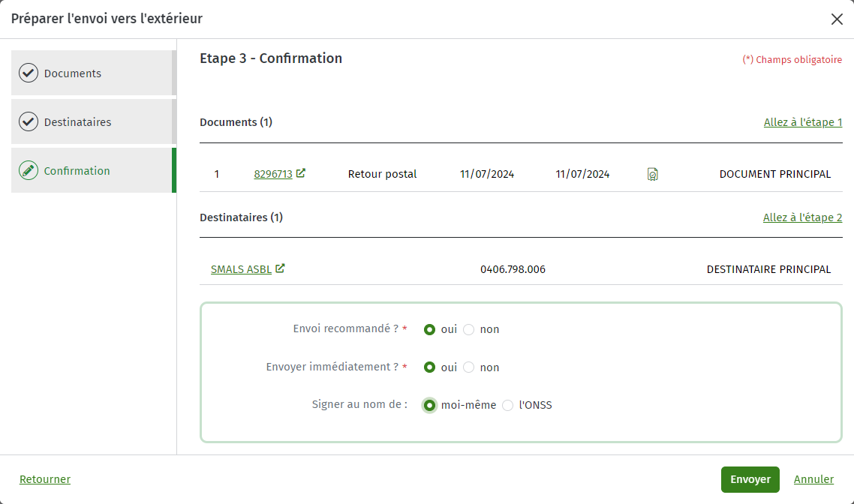The height and width of the screenshot is (504, 854).
Task: Click the pencil icon on Confirmation step
Action: [x=29, y=170]
